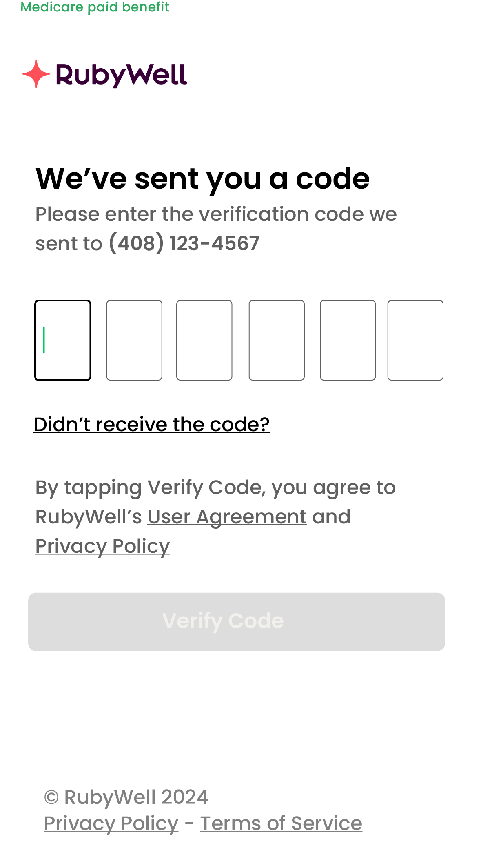Click "Didn't receive the code?" link
Image resolution: width=481 pixels, height=868 pixels.
tap(152, 424)
